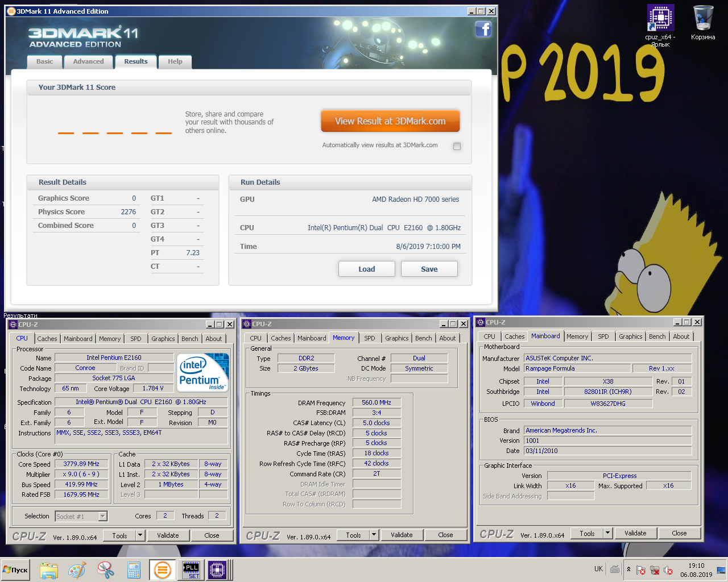
Task: Open SPD tab in middle CPU-Z window
Action: (370, 338)
